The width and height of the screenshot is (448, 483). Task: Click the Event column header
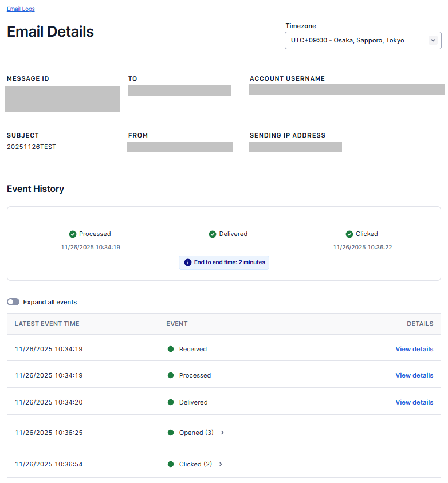(x=176, y=324)
